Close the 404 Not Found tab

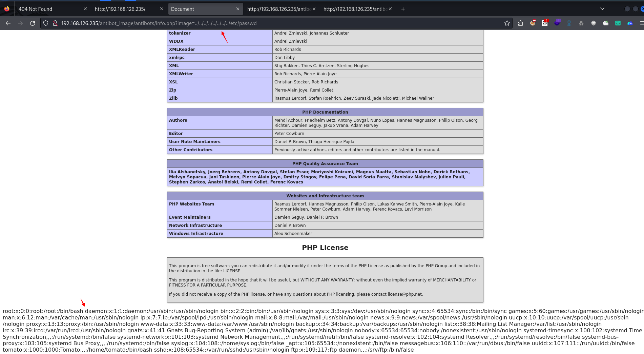coord(85,9)
